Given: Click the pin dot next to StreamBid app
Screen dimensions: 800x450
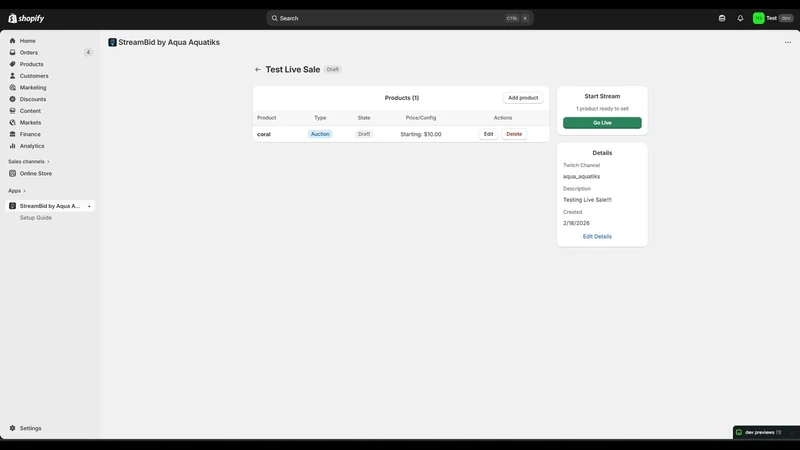Looking at the screenshot, I should point(89,206).
